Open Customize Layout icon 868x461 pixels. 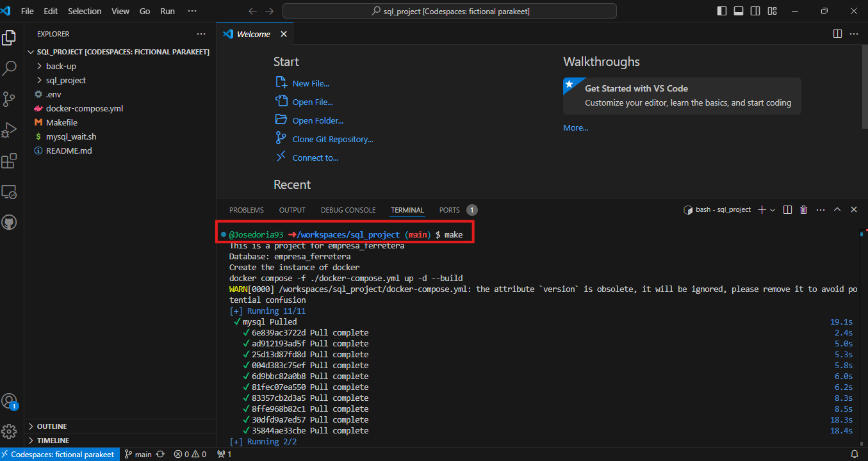coord(772,11)
